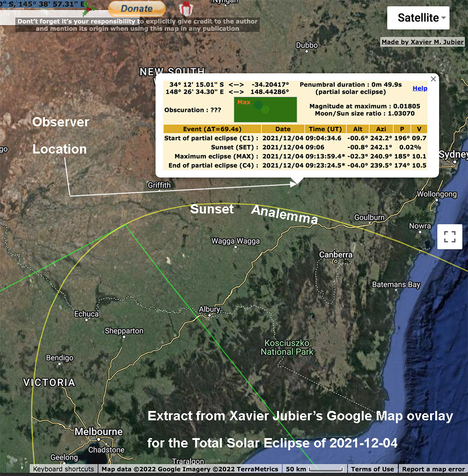468x476 pixels.
Task: Open the Terms of Use link
Action: point(373,469)
